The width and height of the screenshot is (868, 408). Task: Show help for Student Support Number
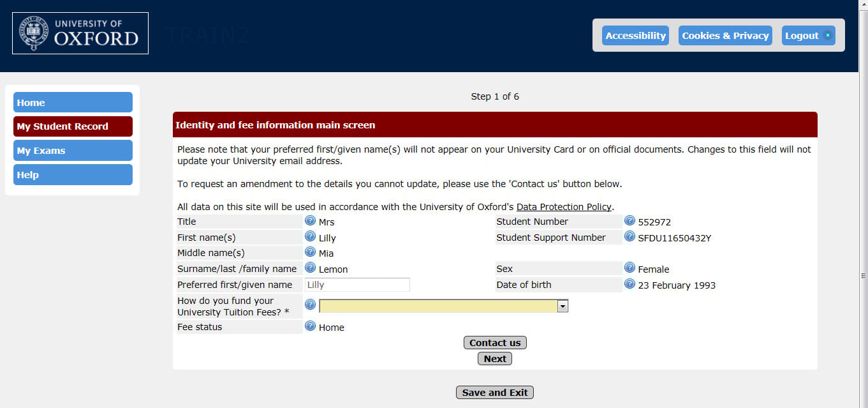629,236
